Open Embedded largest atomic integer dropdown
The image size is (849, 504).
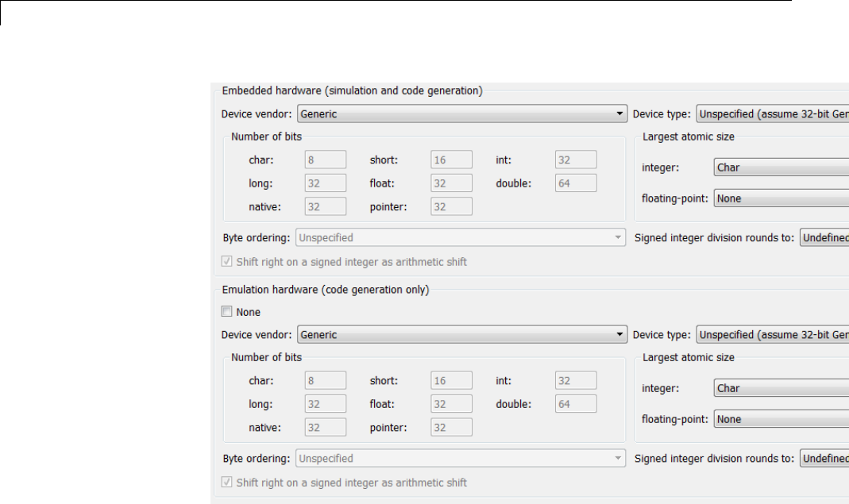(781, 167)
